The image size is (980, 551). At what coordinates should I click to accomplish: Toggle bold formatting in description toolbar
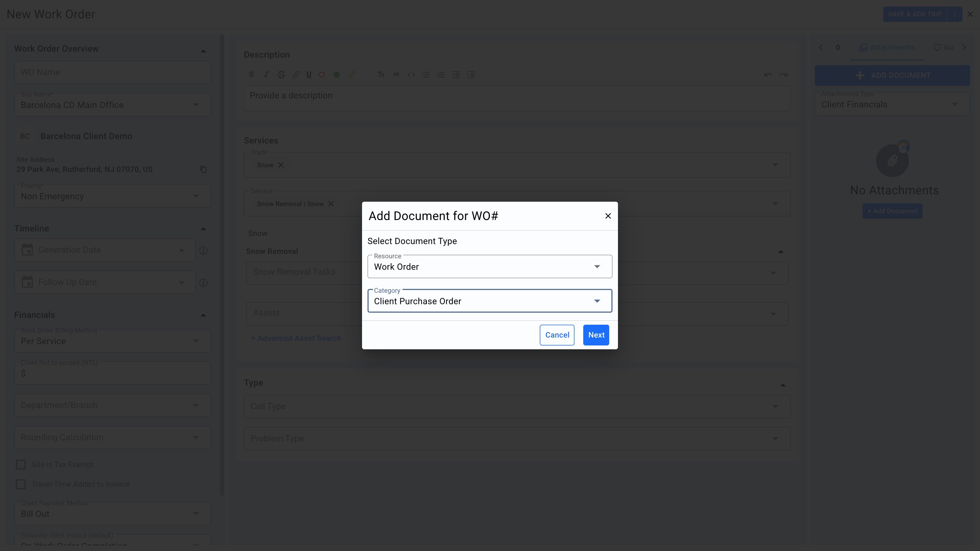click(x=252, y=75)
